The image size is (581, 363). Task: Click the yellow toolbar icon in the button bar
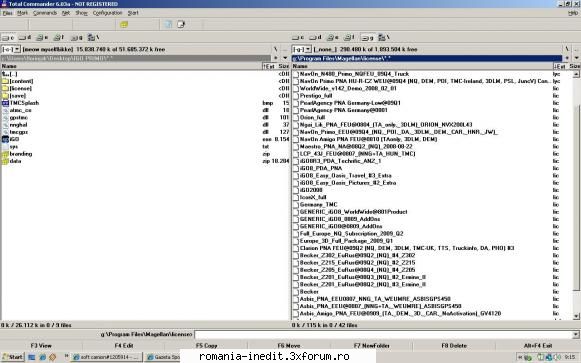click(x=124, y=24)
